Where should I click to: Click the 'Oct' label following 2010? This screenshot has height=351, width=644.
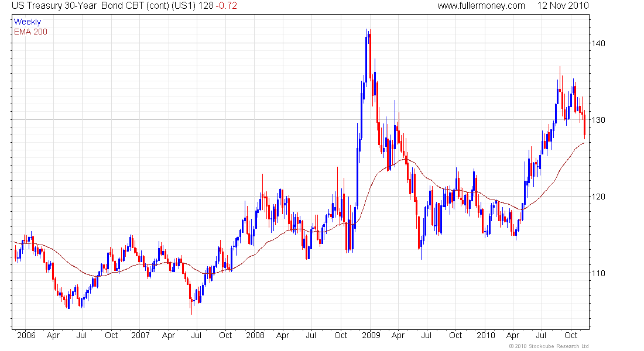click(571, 335)
